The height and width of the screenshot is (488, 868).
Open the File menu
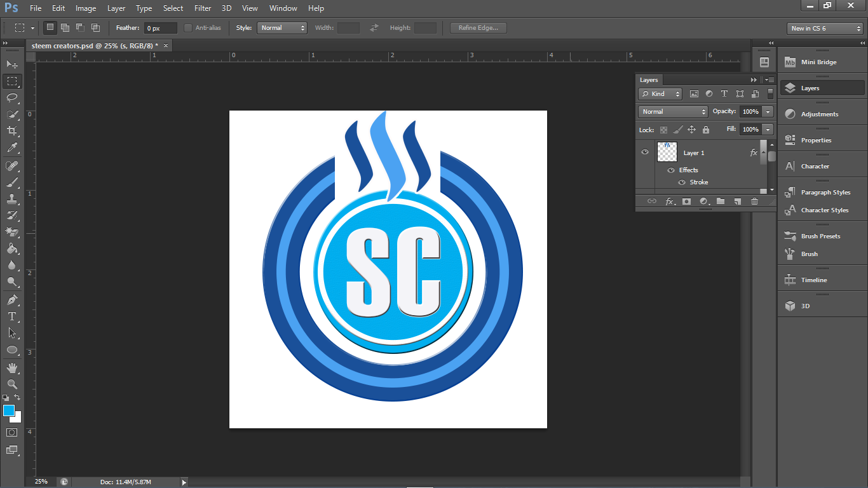(36, 8)
